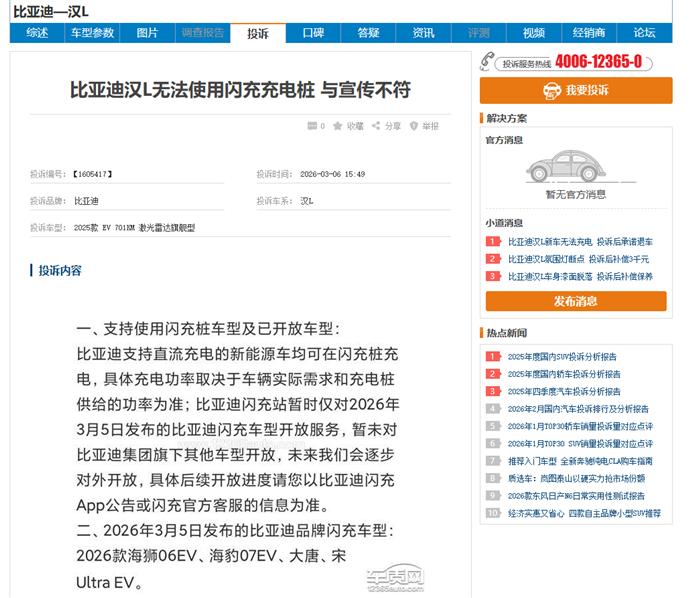Click the red number 1 hot news badge
The width and height of the screenshot is (700, 598).
point(493,356)
